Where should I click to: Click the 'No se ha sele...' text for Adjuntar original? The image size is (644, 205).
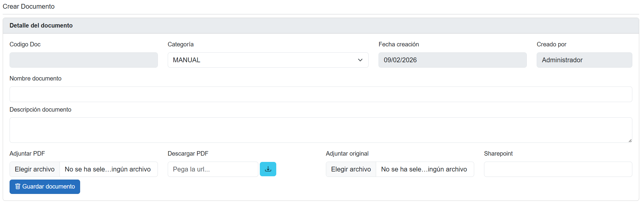coord(424,169)
